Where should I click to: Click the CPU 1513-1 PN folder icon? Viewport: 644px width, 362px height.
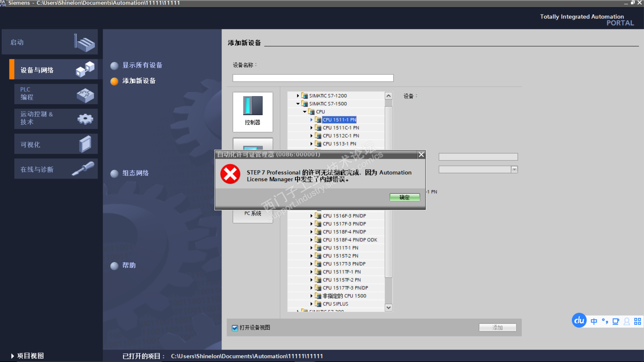point(318,144)
